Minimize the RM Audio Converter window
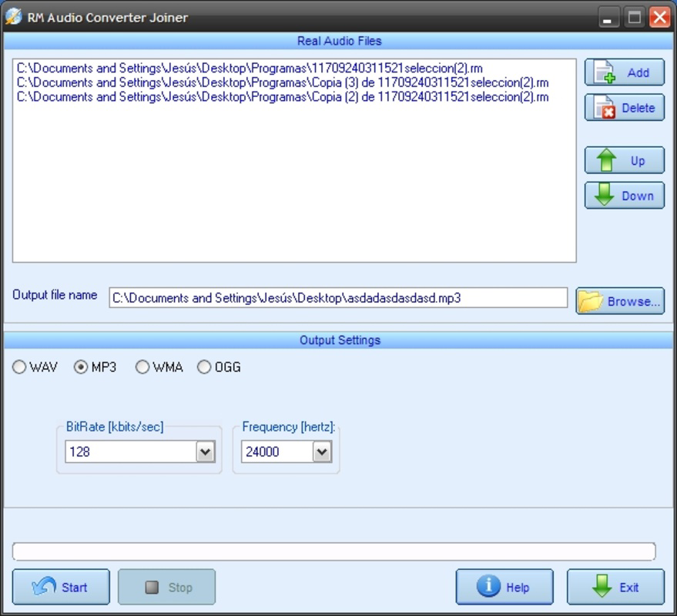This screenshot has width=677, height=616. pos(608,18)
